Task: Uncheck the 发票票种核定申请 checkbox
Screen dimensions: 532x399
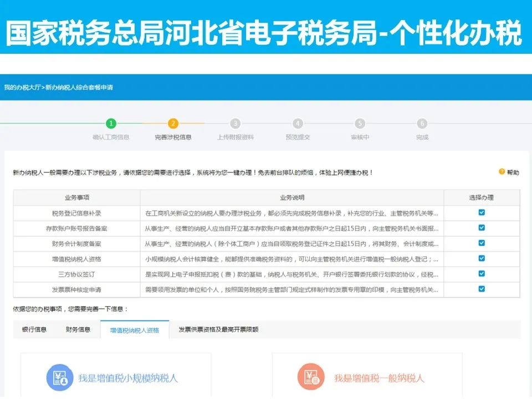Action: click(x=482, y=289)
